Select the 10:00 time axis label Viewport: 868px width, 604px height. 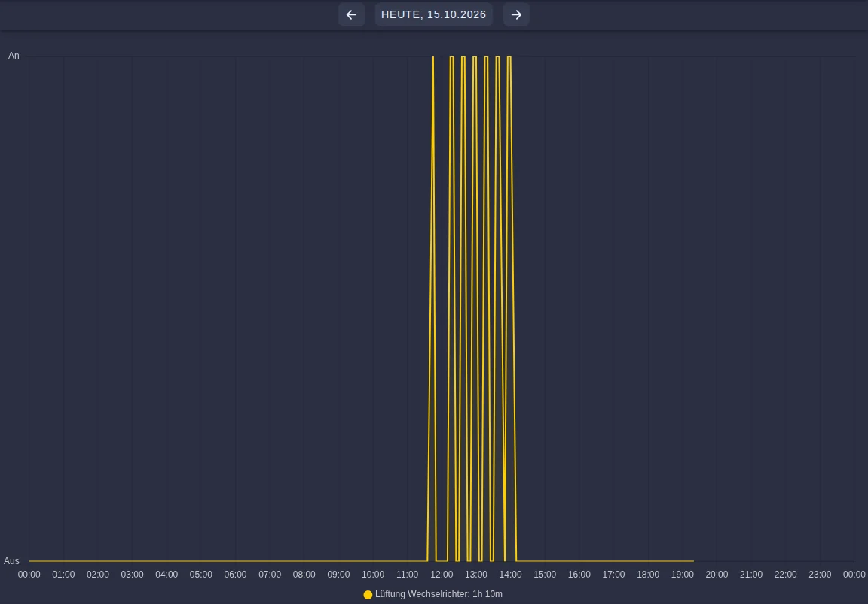tap(372, 575)
